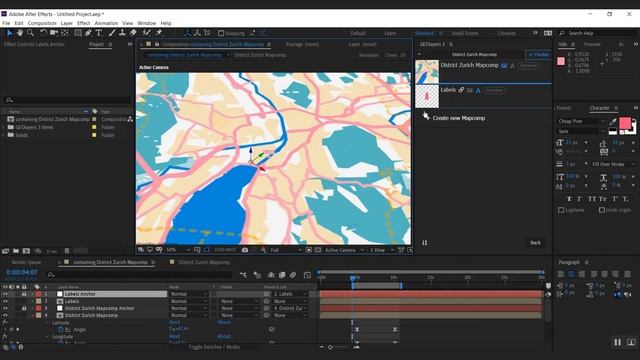Open the Labels Anchor blending mode dropdown

click(x=189, y=294)
